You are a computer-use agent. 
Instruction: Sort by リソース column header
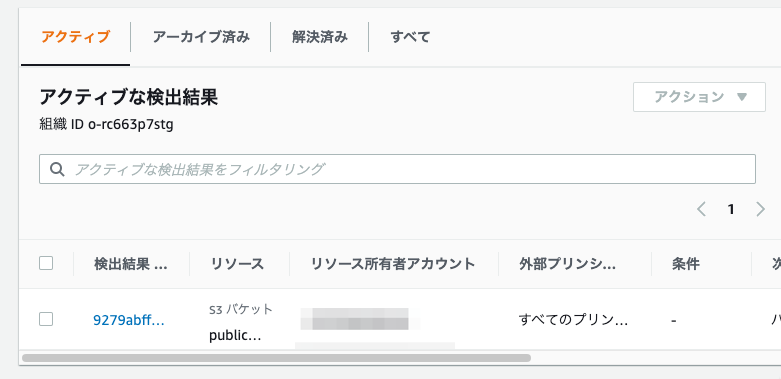[237, 264]
